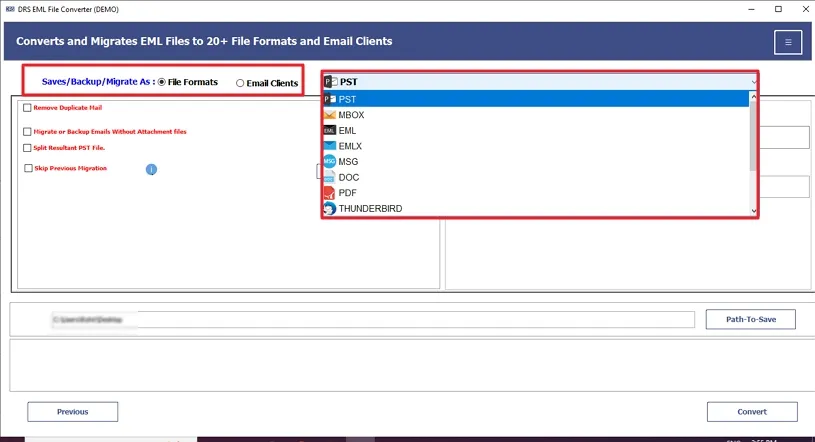Viewport: 815px width, 442px height.
Task: Go back with the Previous button
Action: [73, 412]
